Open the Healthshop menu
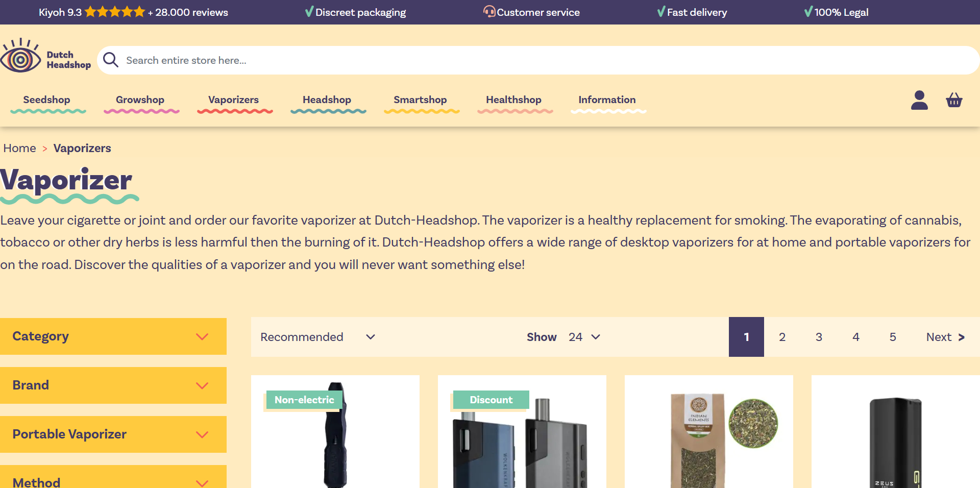Viewport: 980px width, 488px height. [513, 100]
